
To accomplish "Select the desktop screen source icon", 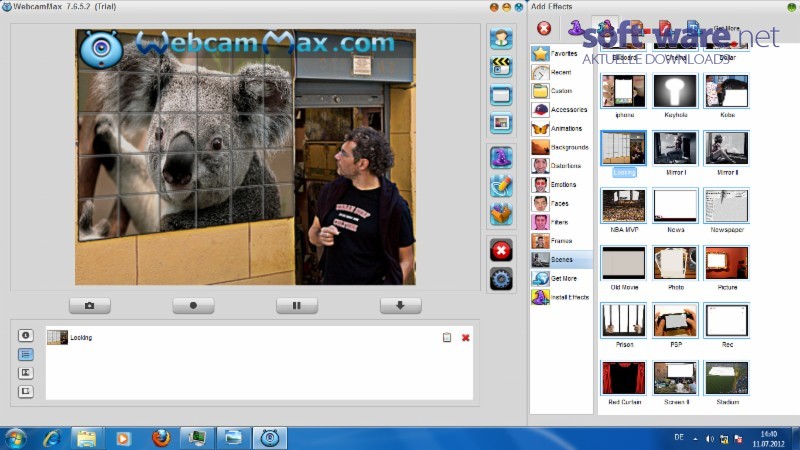I will tap(501, 95).
